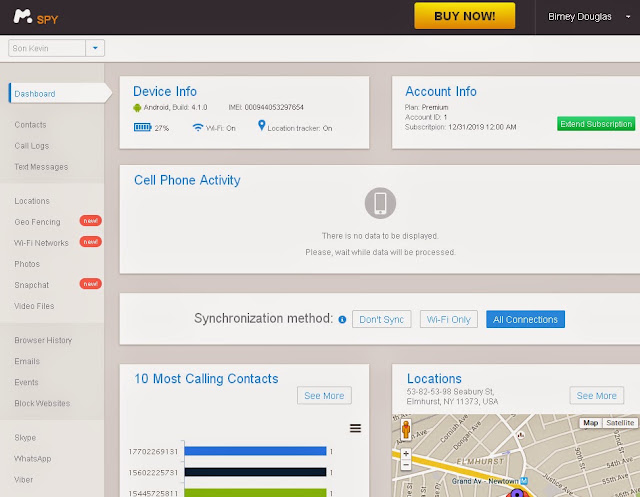Click the Wi-Fi signal icon

(198, 127)
